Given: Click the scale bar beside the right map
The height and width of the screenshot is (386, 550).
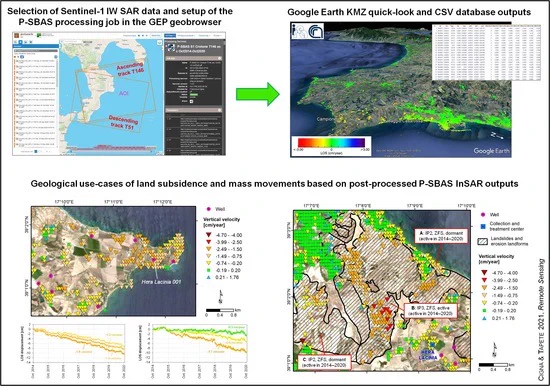Looking at the screenshot, I should 493,365.
